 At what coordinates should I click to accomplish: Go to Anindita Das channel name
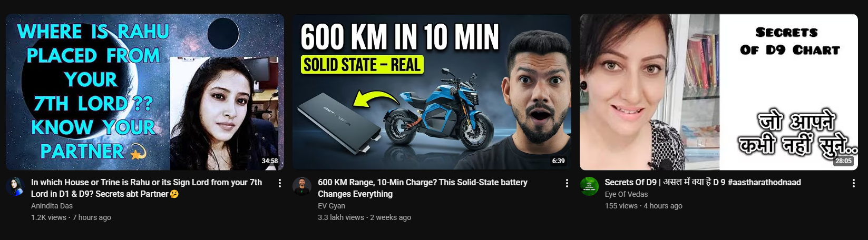(x=52, y=206)
